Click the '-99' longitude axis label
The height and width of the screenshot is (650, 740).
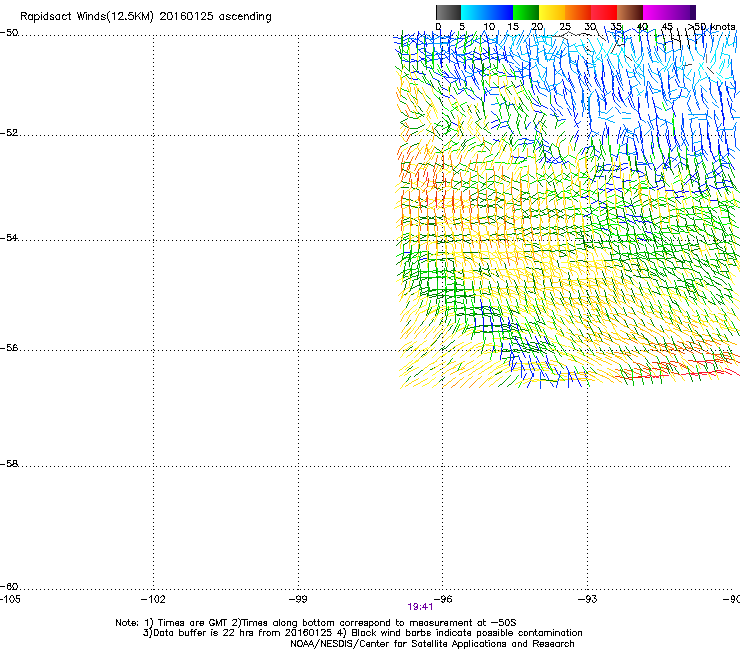pyautogui.click(x=298, y=599)
